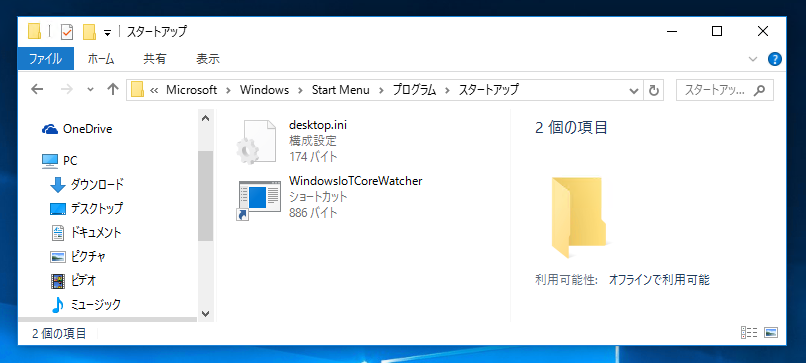
Task: Minimize the スタートアップ window
Action: pos(671,32)
